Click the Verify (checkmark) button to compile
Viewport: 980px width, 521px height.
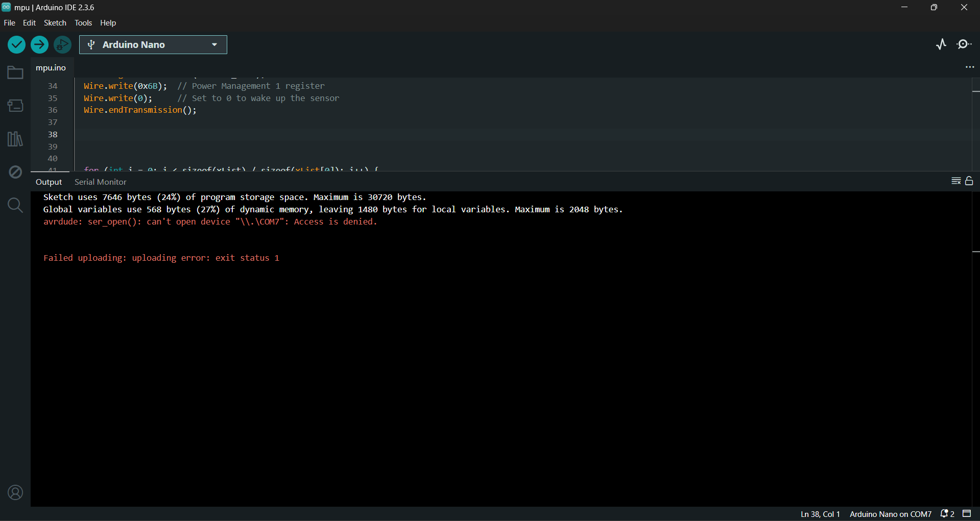point(16,44)
